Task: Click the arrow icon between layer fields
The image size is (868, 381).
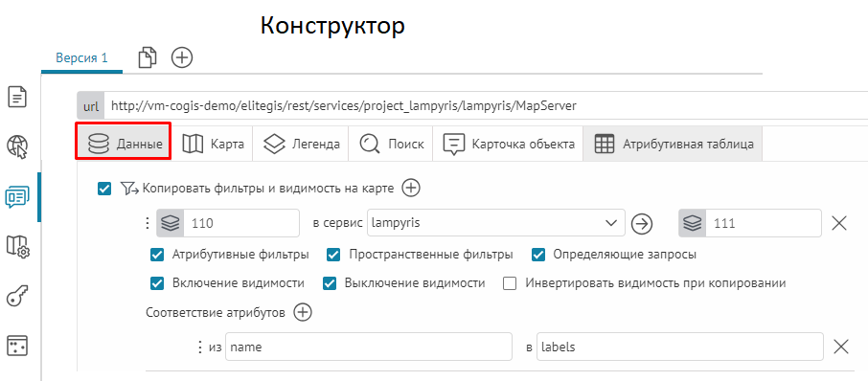Action: click(x=642, y=223)
